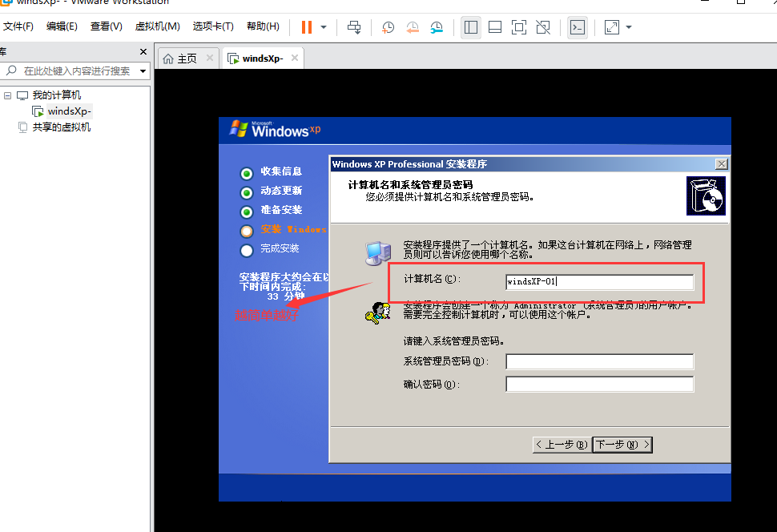Click the Windows XP logo
This screenshot has width=777, height=532.
coord(275,130)
